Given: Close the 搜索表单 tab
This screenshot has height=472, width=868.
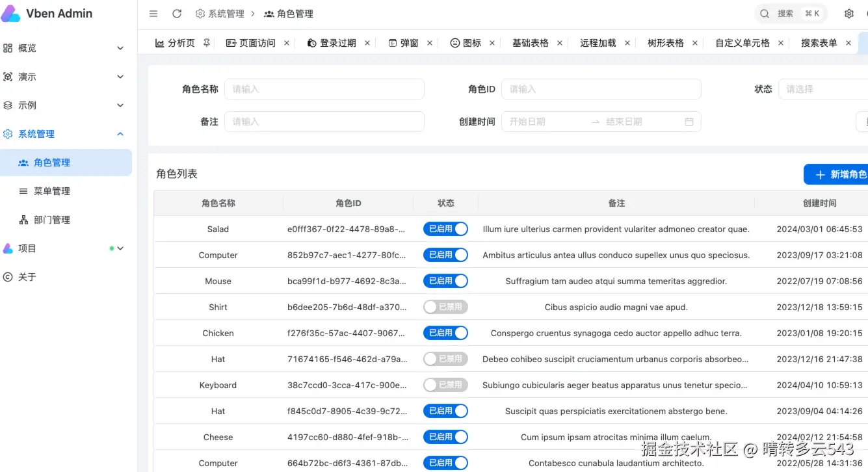Looking at the screenshot, I should coord(848,43).
